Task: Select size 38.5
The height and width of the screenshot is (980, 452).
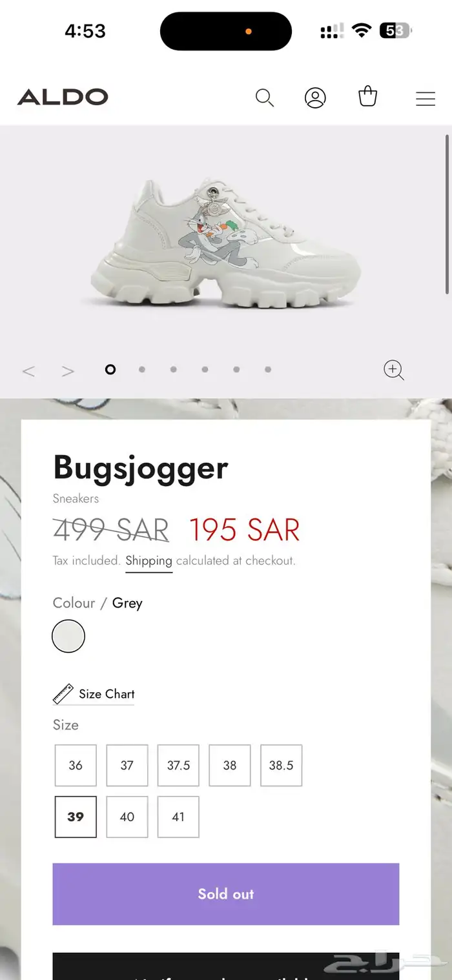Action: (281, 765)
